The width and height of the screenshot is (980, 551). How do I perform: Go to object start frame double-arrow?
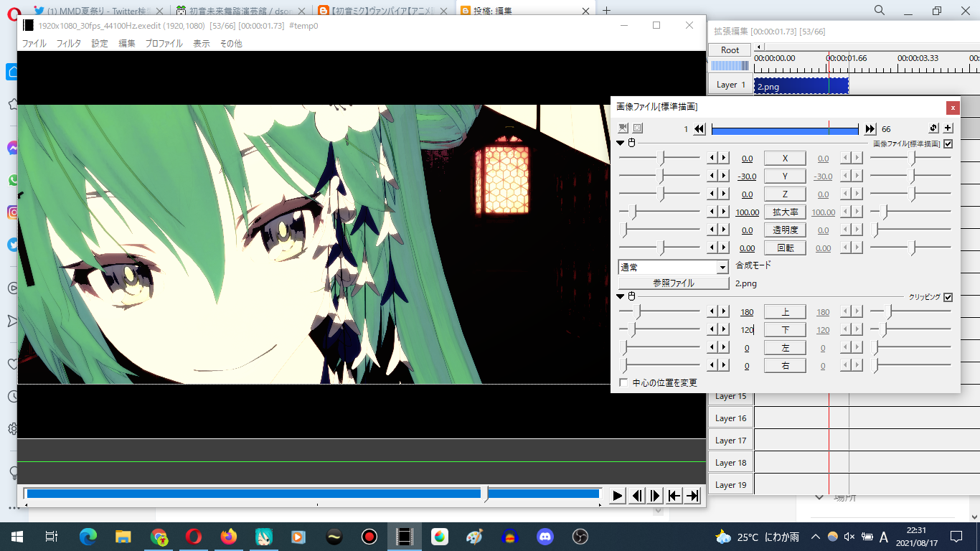699,129
